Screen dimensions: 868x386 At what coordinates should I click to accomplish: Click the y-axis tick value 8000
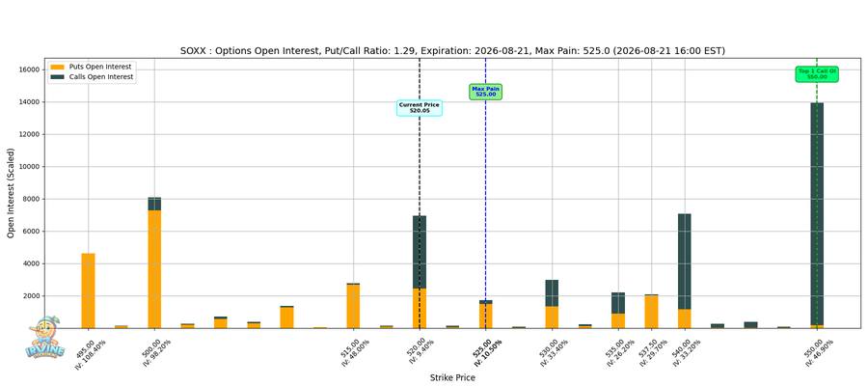pos(32,199)
